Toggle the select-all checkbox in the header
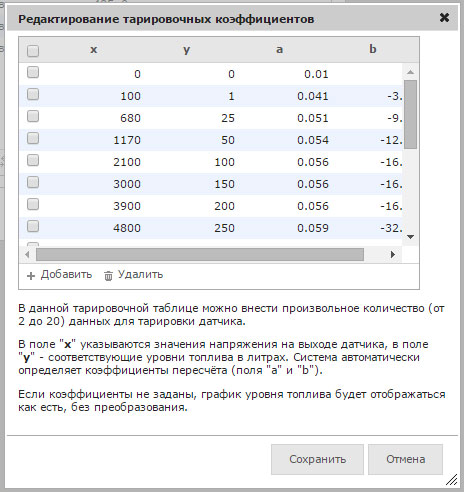 [x=33, y=51]
